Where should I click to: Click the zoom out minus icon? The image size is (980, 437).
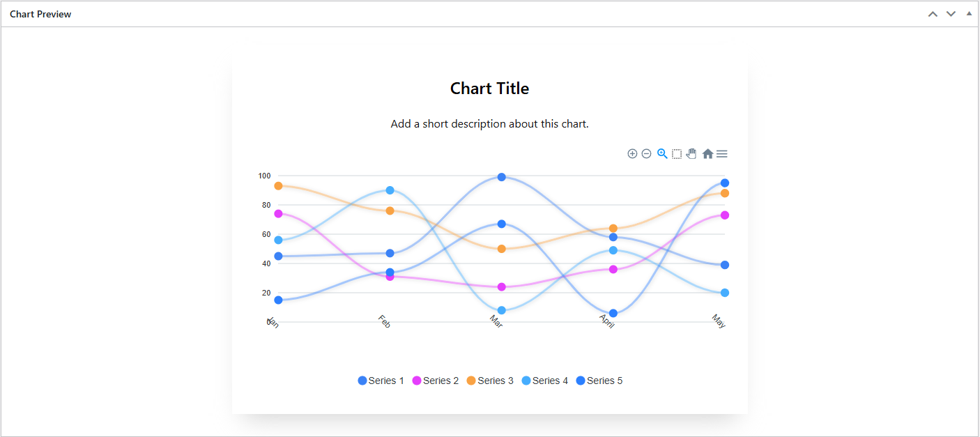[647, 153]
